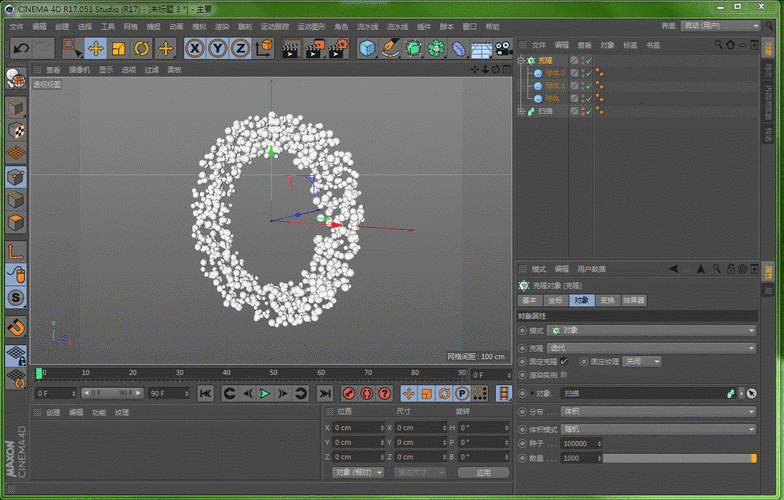784x500 pixels.
Task: Click the 应用 button in coordinates panel
Action: [483, 472]
